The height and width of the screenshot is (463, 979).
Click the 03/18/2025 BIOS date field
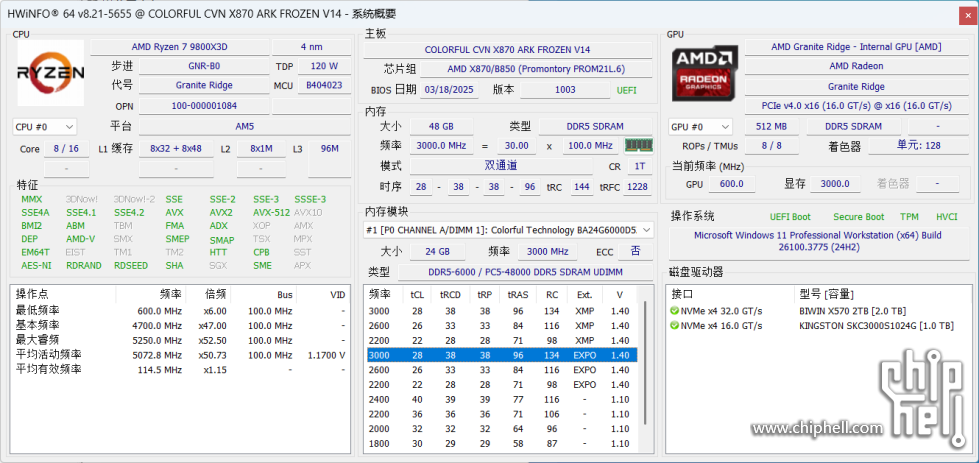click(450, 90)
